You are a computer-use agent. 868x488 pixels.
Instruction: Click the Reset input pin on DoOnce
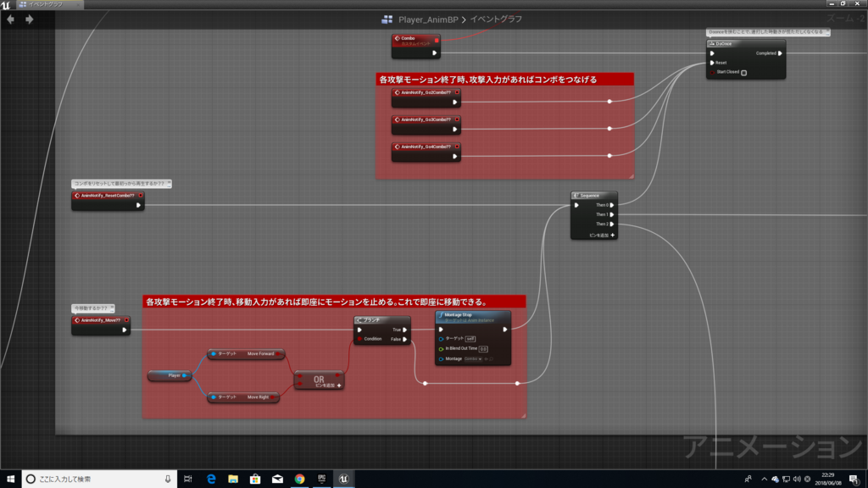tap(712, 63)
